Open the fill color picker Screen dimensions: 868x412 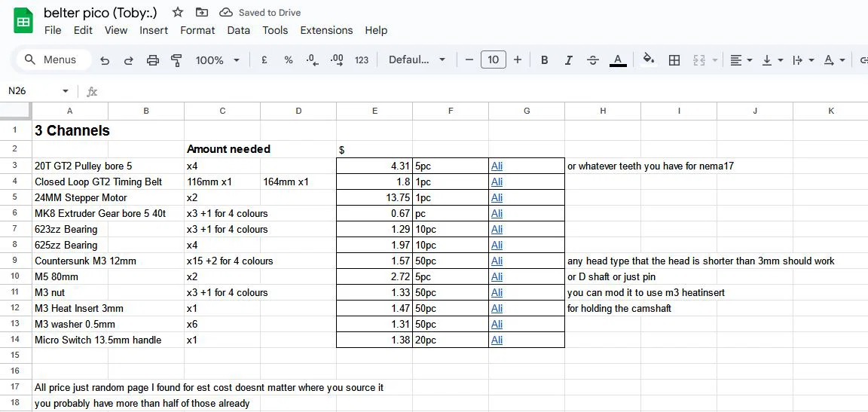[x=649, y=60]
